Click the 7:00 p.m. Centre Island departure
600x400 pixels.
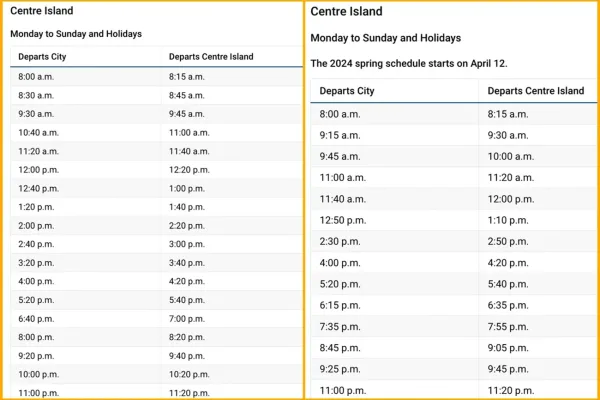[x=187, y=319]
